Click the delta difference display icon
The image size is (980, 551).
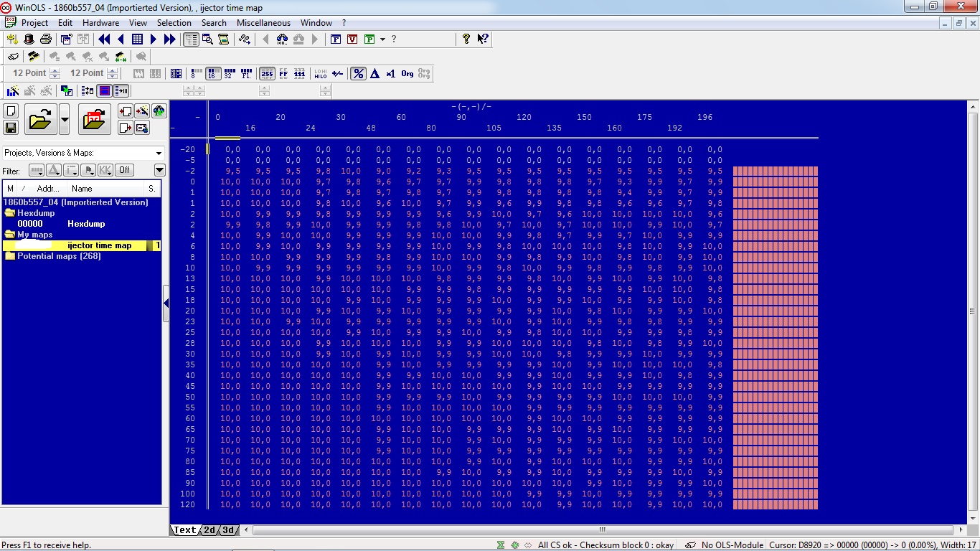pos(374,73)
